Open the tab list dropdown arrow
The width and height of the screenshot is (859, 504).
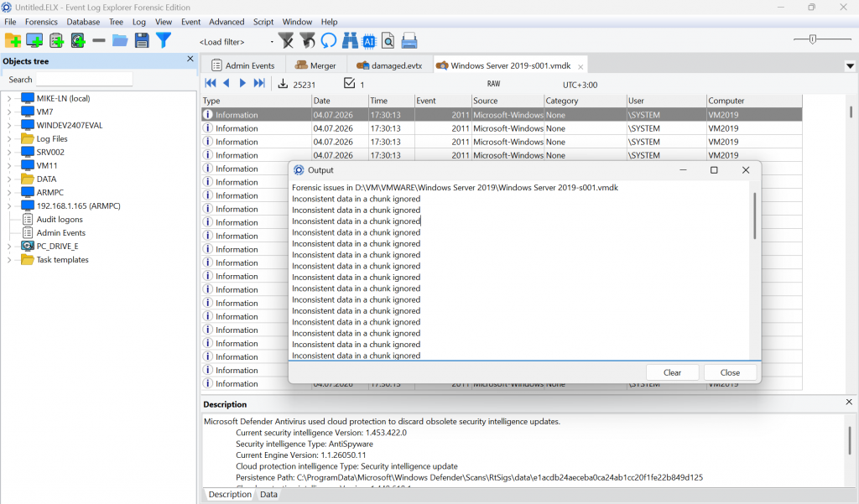tap(850, 66)
